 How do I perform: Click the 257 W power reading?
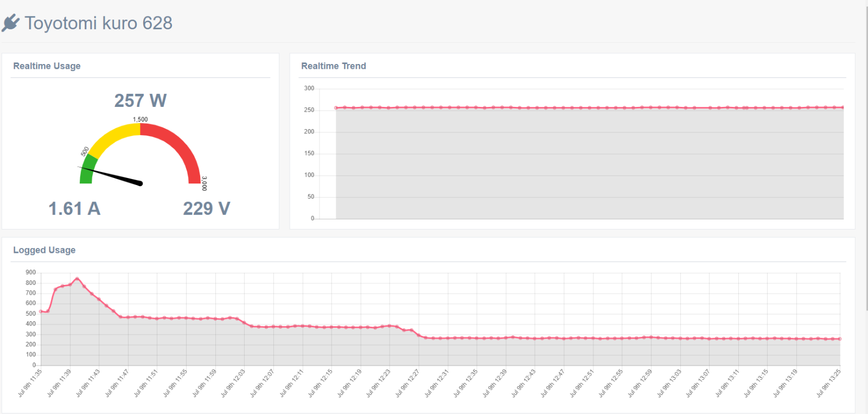tap(141, 100)
